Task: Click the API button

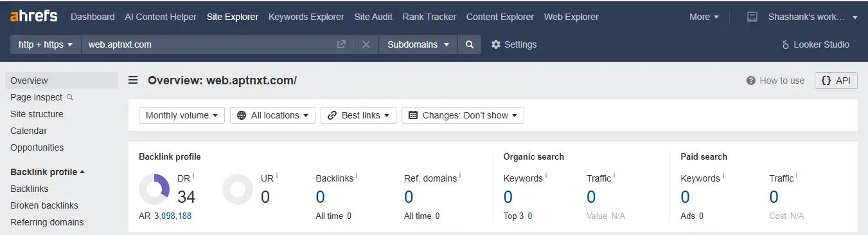Action: (836, 80)
